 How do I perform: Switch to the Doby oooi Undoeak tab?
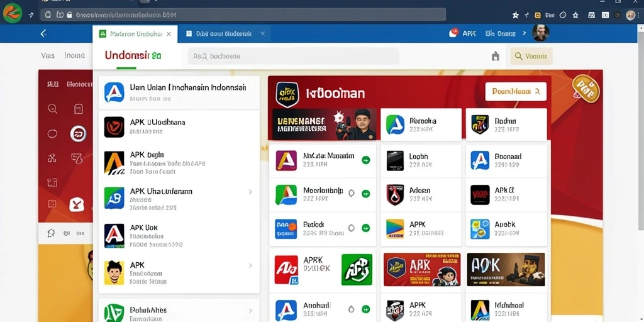pyautogui.click(x=225, y=34)
